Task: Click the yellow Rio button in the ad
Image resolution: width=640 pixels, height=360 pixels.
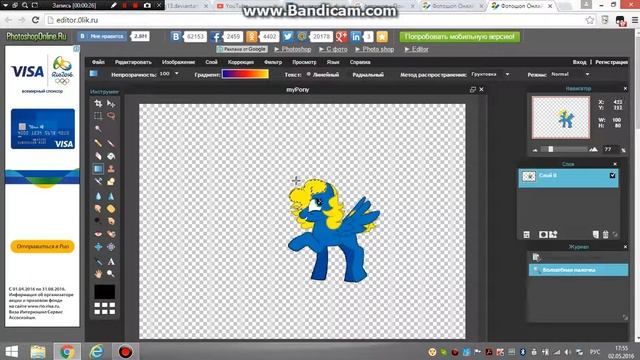Action: point(42,247)
